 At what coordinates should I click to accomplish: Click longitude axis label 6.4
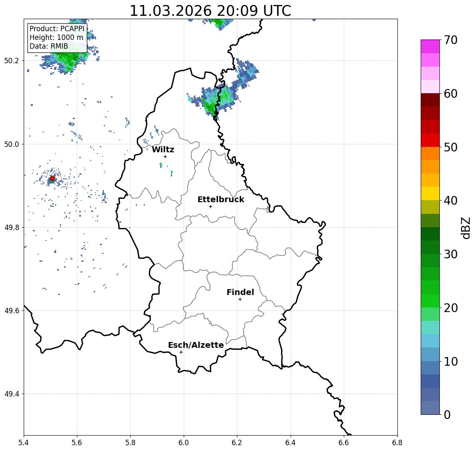[291, 443]
